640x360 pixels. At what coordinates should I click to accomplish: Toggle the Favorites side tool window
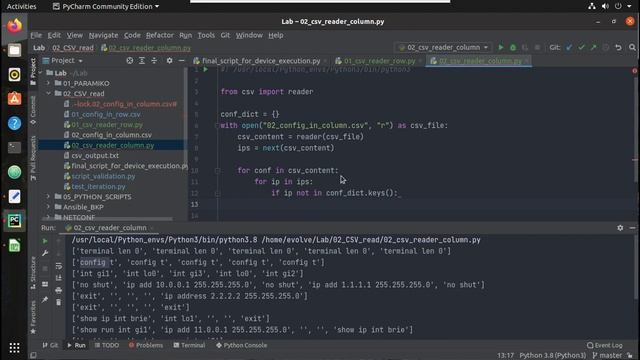point(33,318)
